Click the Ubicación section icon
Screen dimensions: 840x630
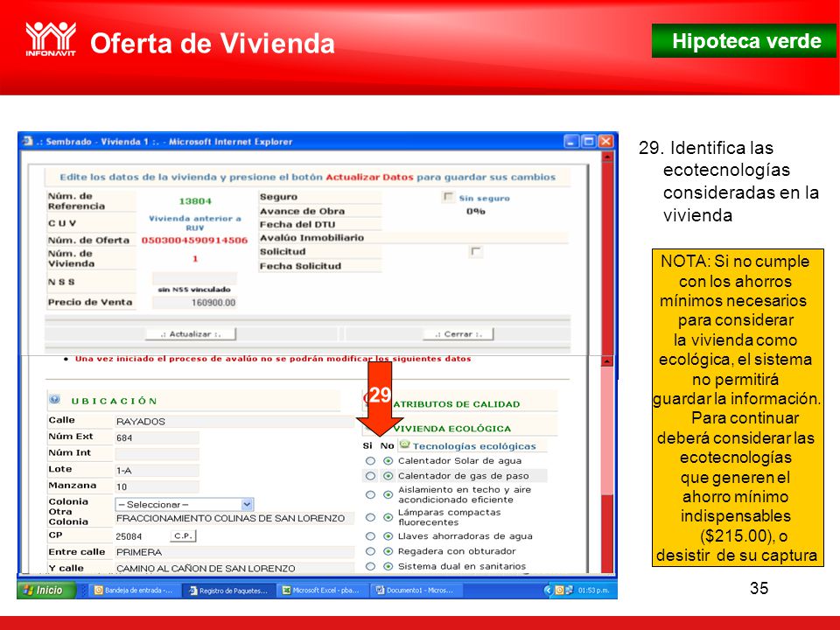[54, 399]
